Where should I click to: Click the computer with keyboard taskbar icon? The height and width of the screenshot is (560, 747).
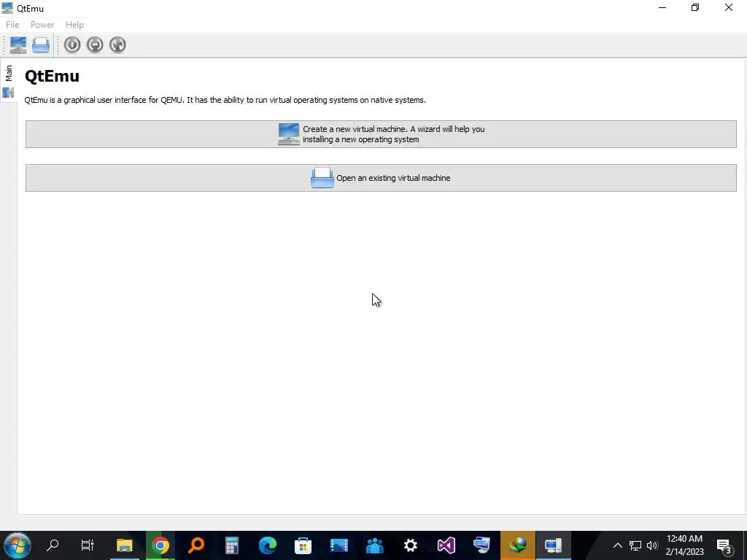coord(481,545)
